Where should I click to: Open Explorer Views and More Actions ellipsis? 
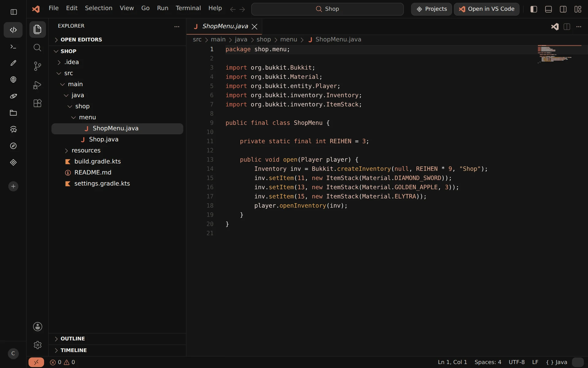[177, 27]
